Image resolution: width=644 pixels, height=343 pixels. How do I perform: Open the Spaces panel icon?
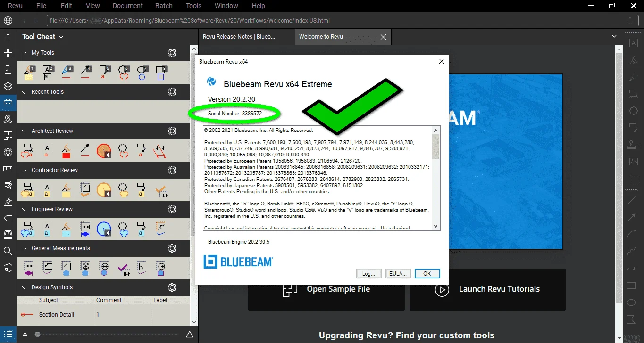coord(8,136)
